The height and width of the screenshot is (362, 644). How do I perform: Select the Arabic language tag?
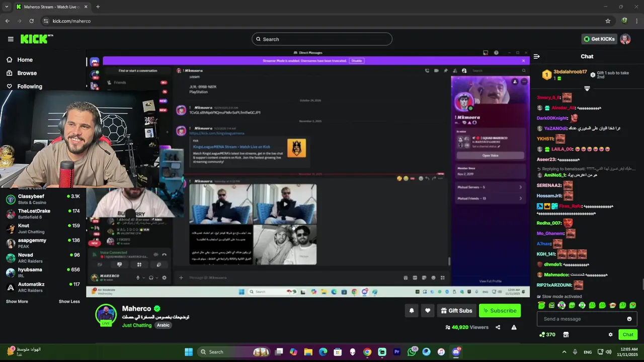[163, 325]
